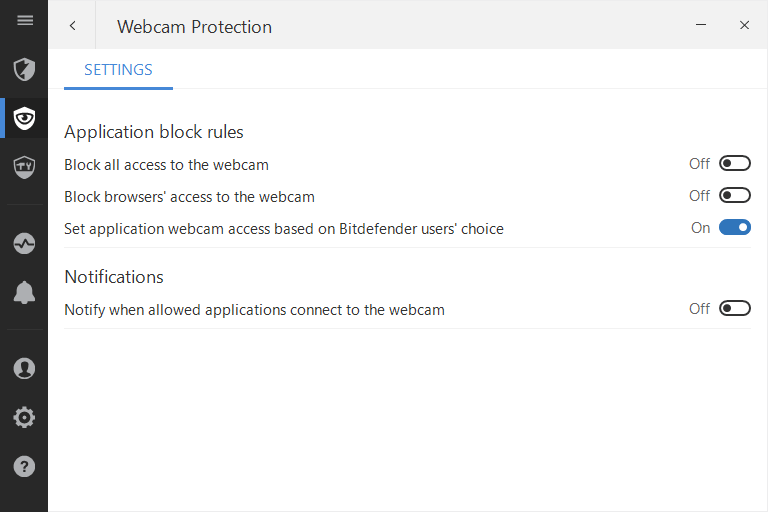Select the Privacy eye icon

point(24,120)
